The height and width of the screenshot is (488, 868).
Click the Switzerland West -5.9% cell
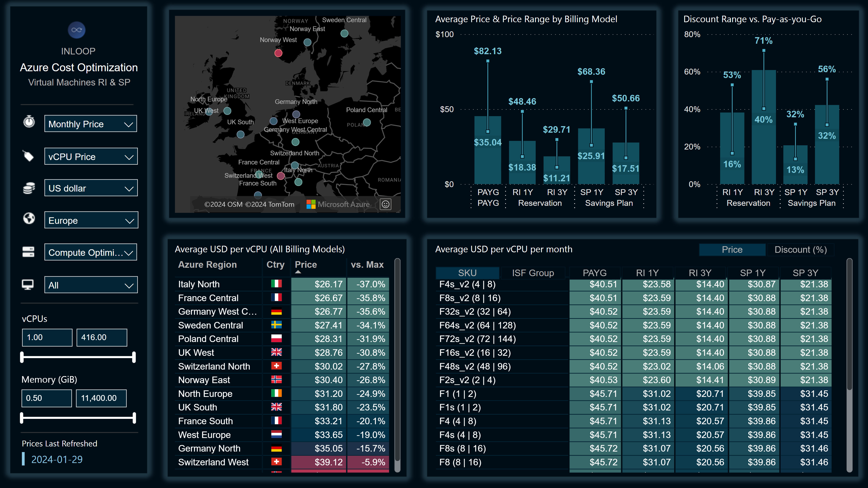pos(368,462)
